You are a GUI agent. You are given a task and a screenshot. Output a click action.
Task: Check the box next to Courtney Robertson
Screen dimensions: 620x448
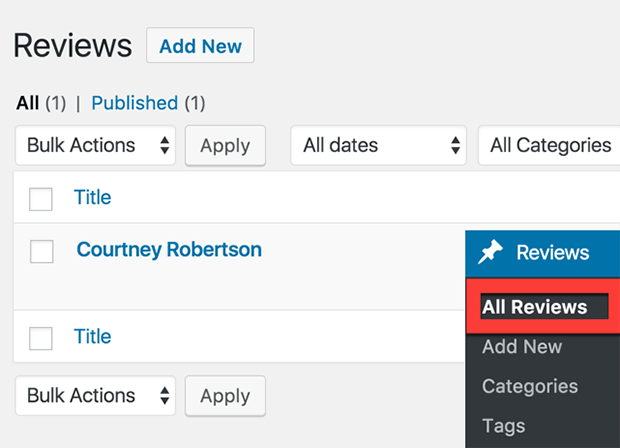[x=42, y=251]
